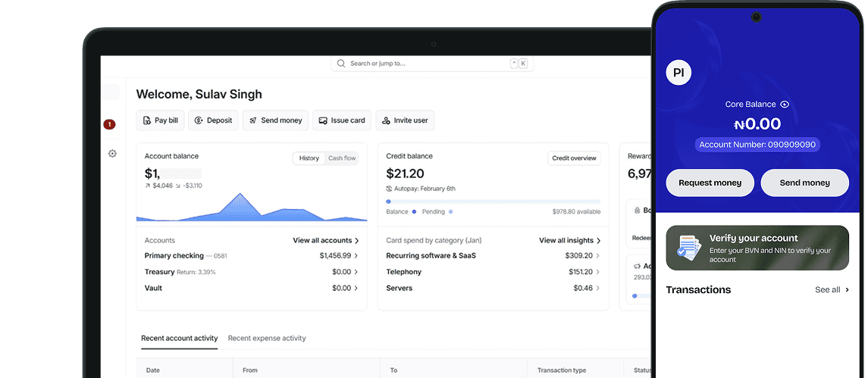Click the settings gear in sidebar

click(x=112, y=154)
